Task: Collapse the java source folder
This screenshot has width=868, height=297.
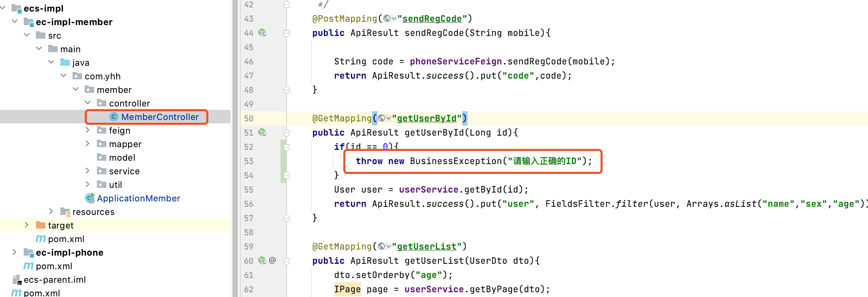Action: [x=51, y=62]
